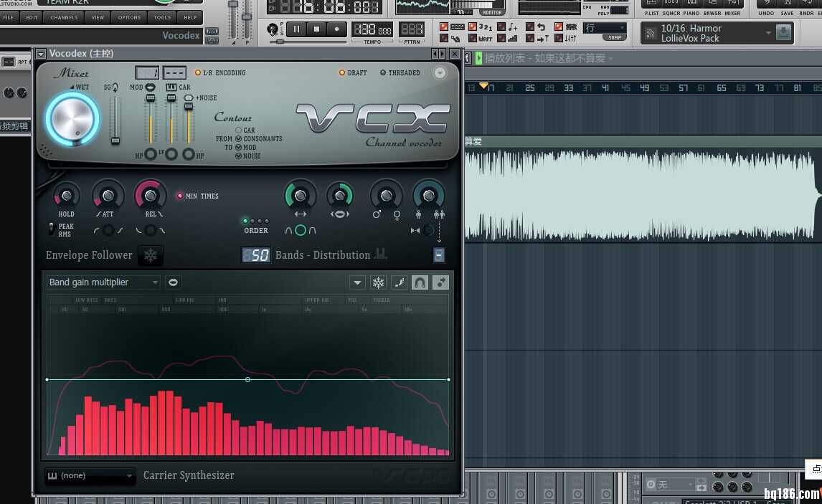Click the magnet snap icon in band editor
822x504 pixels.
[x=420, y=282]
